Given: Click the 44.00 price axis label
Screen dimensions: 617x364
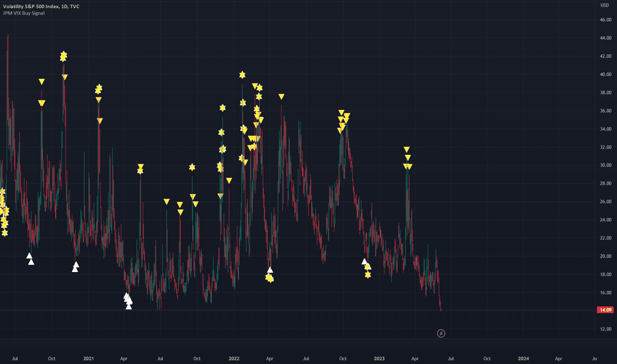Looking at the screenshot, I should 606,38.
